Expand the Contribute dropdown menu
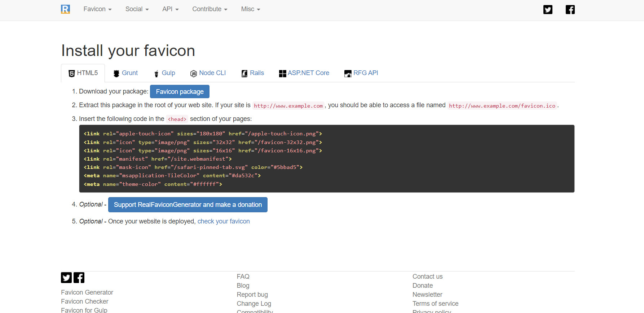 [210, 9]
